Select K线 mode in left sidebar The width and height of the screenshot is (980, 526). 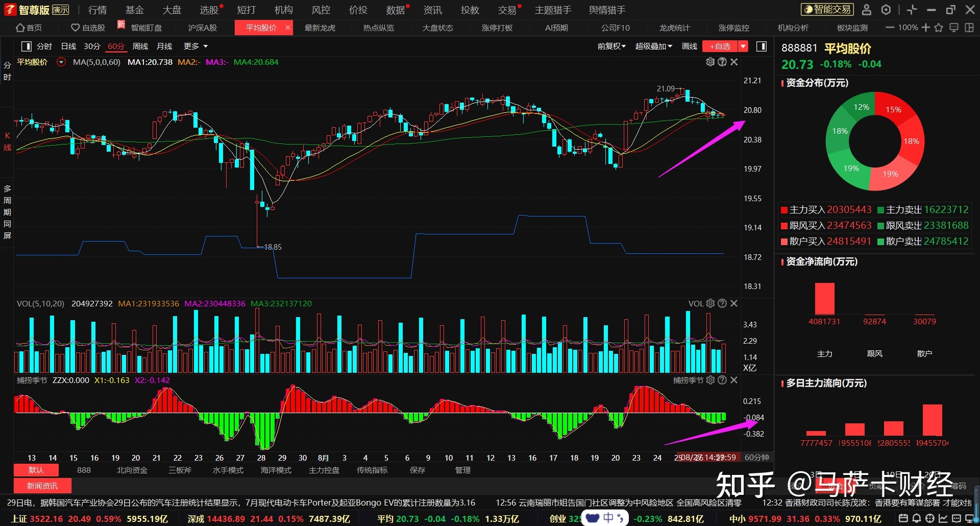coord(7,141)
